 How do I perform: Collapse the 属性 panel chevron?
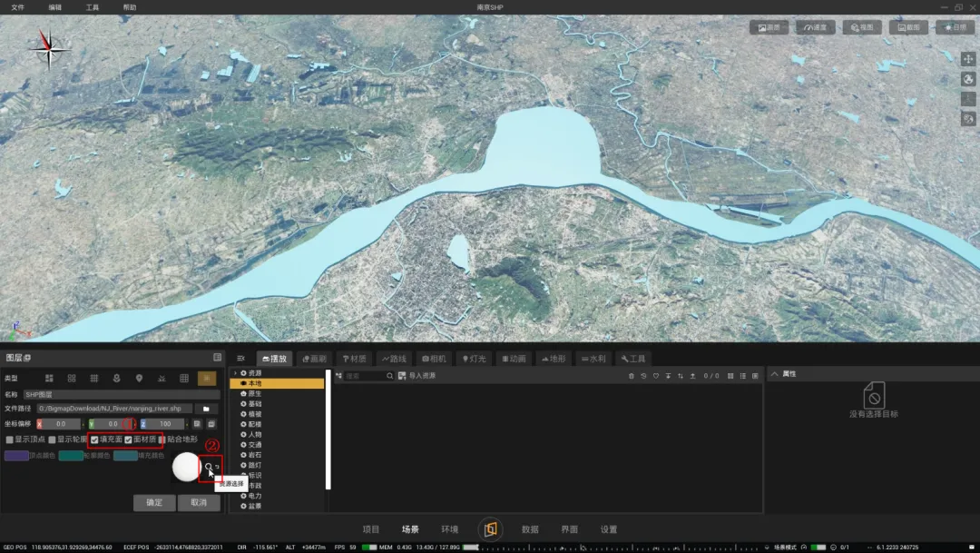[x=774, y=374]
